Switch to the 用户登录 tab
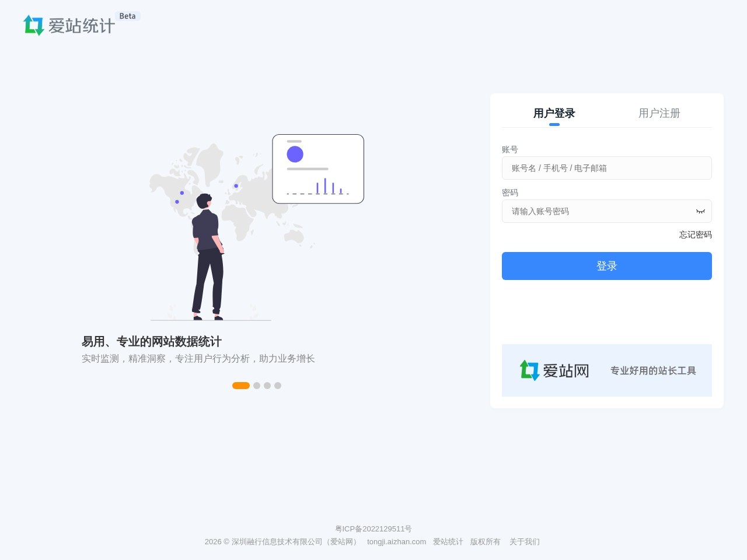This screenshot has height=560, width=747. pyautogui.click(x=553, y=113)
